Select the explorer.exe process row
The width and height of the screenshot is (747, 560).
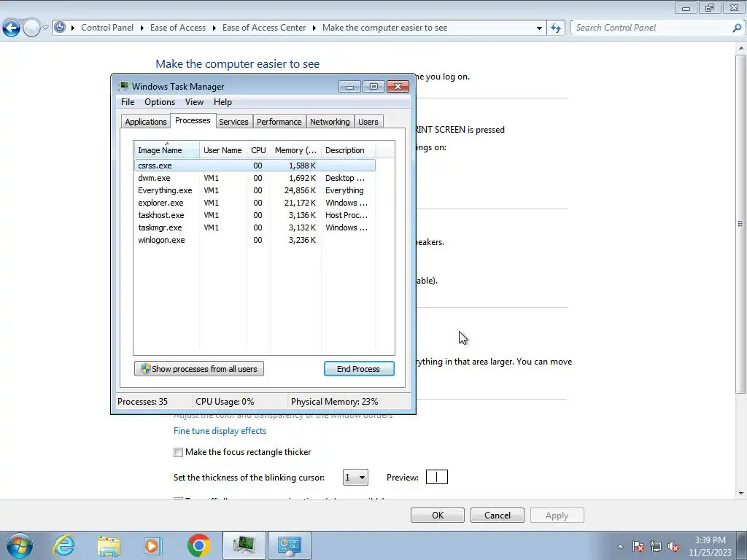click(255, 203)
